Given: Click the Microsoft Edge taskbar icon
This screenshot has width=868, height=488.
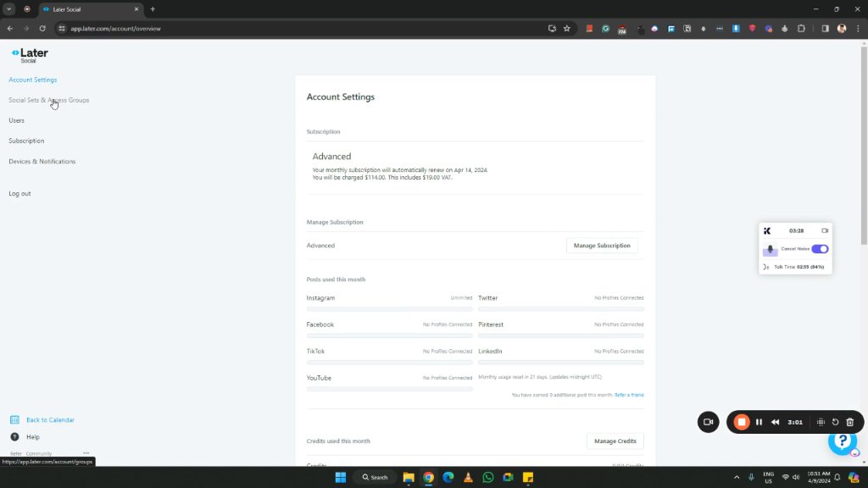Looking at the screenshot, I should pos(448,478).
